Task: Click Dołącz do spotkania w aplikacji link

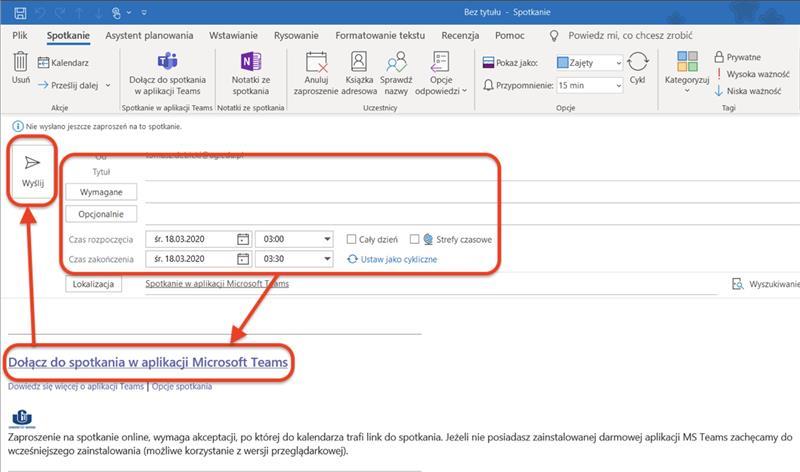Action: 148,361
